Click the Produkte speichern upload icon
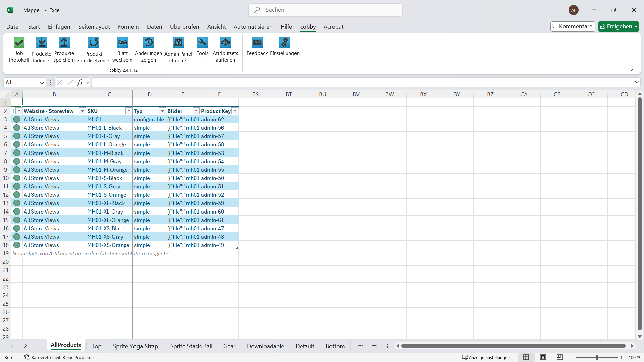Screen dimensions: 644x362 pyautogui.click(x=64, y=43)
